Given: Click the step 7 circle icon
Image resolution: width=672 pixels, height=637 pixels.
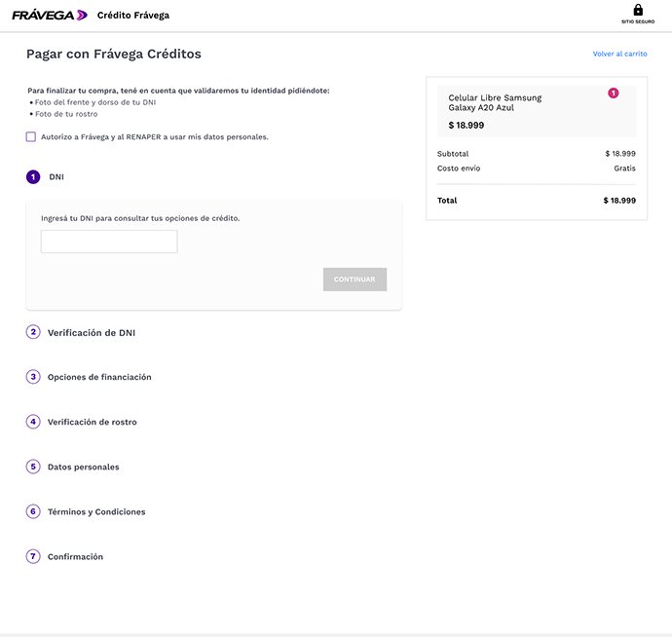Looking at the screenshot, I should tap(33, 556).
